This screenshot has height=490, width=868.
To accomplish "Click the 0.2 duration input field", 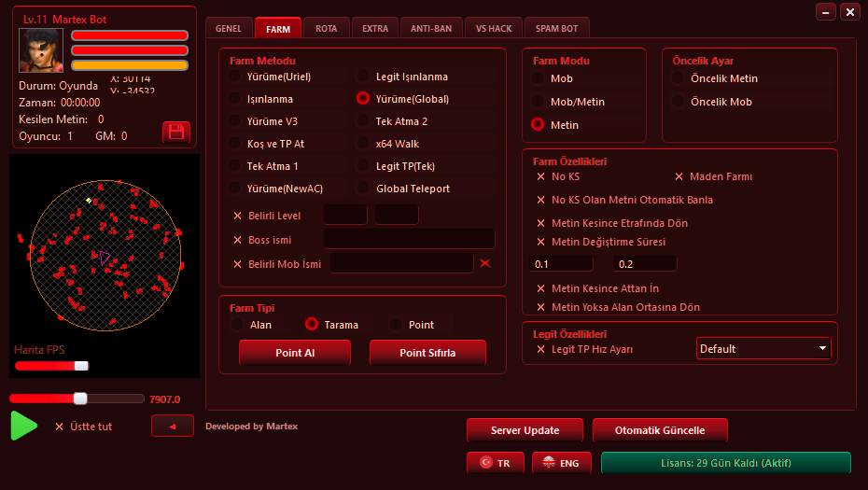I will (x=645, y=264).
